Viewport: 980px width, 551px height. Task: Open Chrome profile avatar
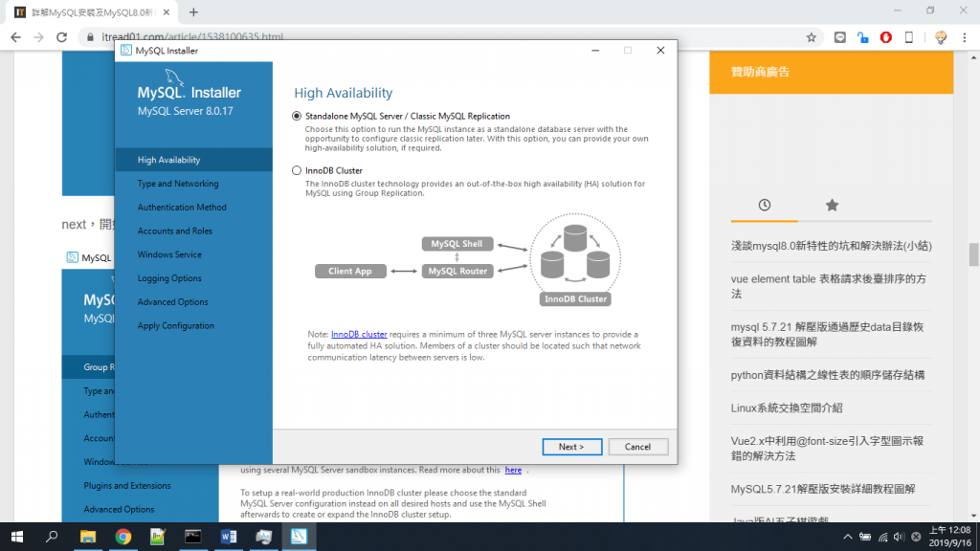coord(941,37)
